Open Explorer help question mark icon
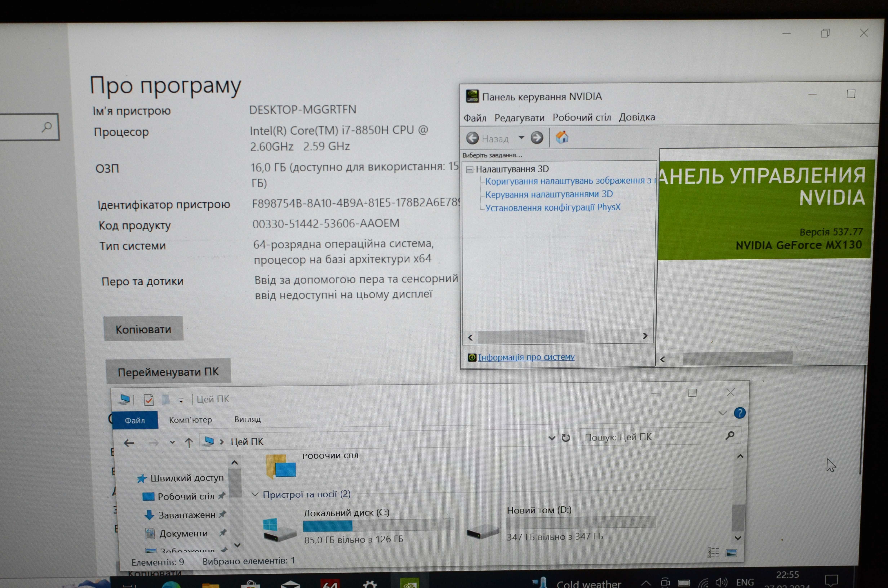 coord(740,413)
